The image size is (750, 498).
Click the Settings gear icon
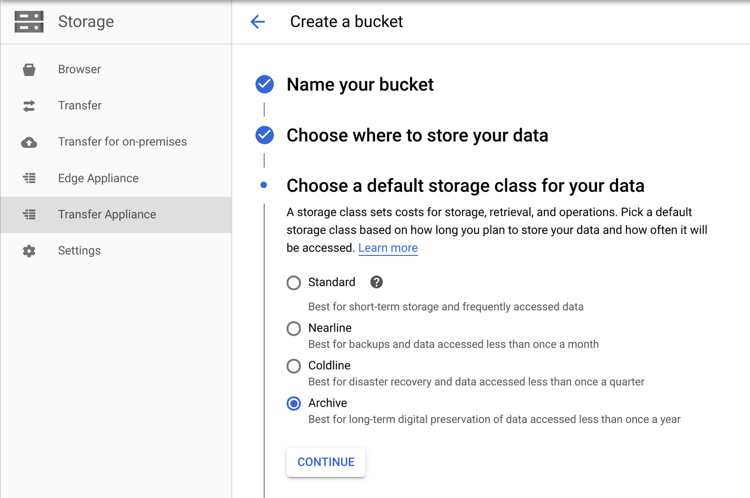29,251
